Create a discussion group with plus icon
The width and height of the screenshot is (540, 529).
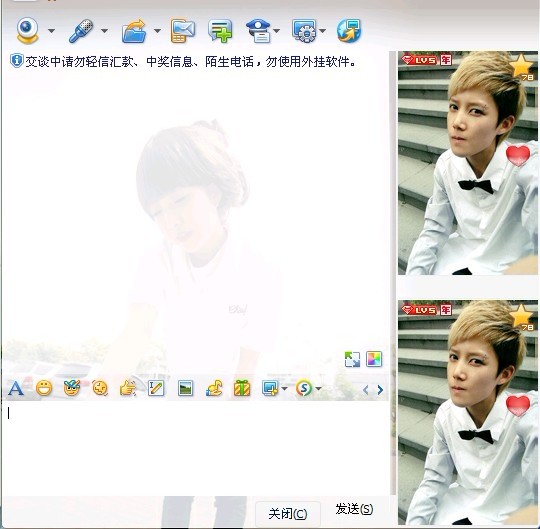[x=220, y=31]
